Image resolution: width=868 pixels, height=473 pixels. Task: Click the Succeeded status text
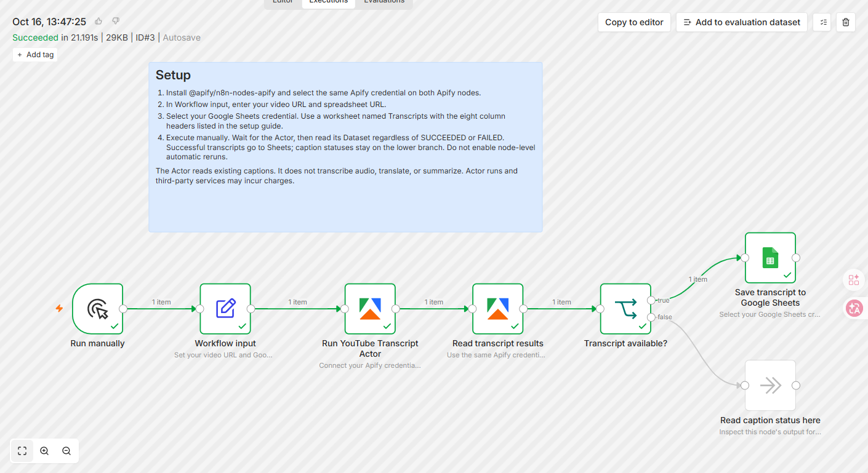(x=35, y=38)
